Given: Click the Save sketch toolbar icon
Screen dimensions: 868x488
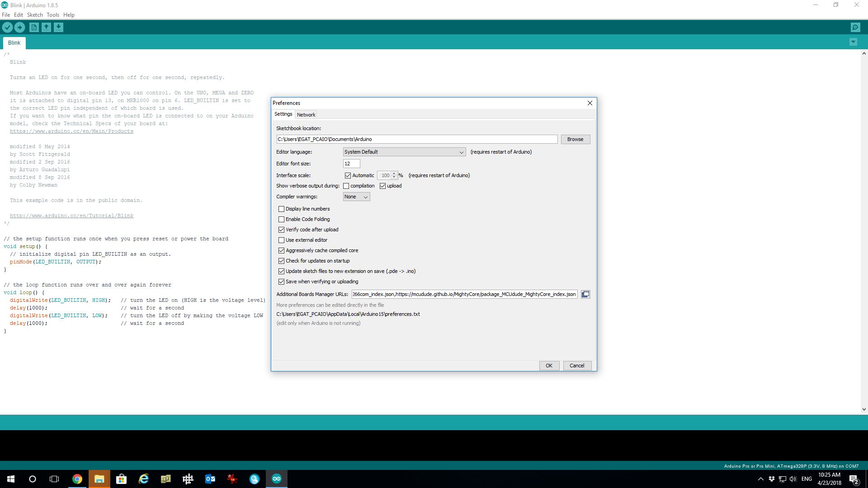Looking at the screenshot, I should 58,28.
